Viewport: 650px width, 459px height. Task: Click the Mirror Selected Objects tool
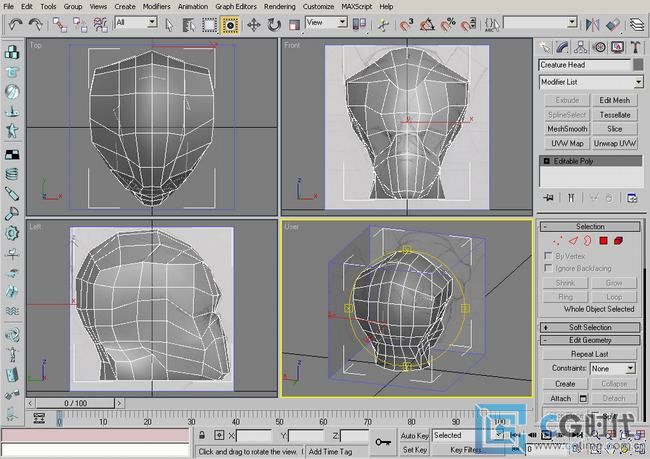click(592, 25)
